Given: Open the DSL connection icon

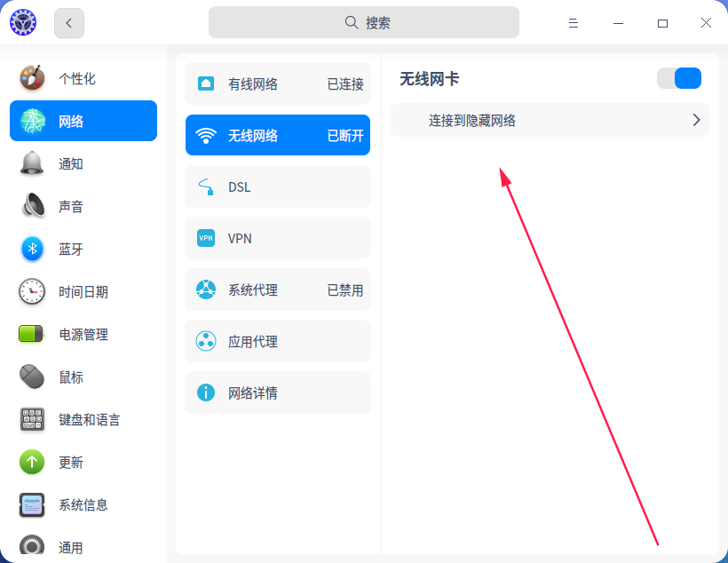Looking at the screenshot, I should [x=205, y=186].
